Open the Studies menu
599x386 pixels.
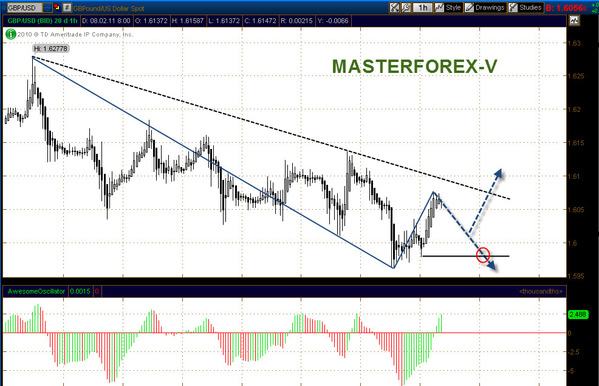click(x=526, y=7)
